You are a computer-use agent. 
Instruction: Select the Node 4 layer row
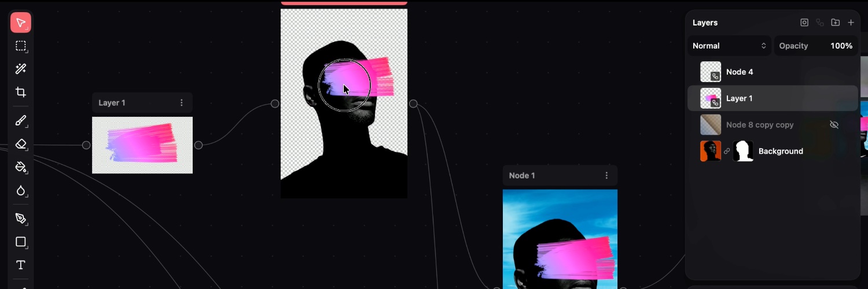click(x=773, y=72)
